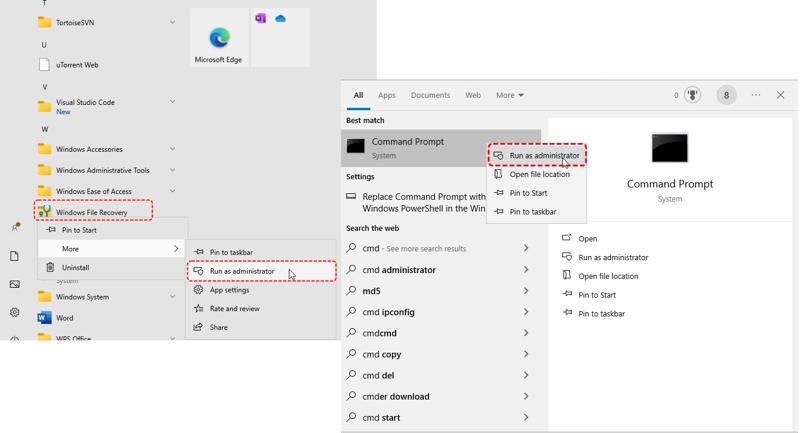Switch to the All search tab
The image size is (800, 433).
pyautogui.click(x=359, y=95)
